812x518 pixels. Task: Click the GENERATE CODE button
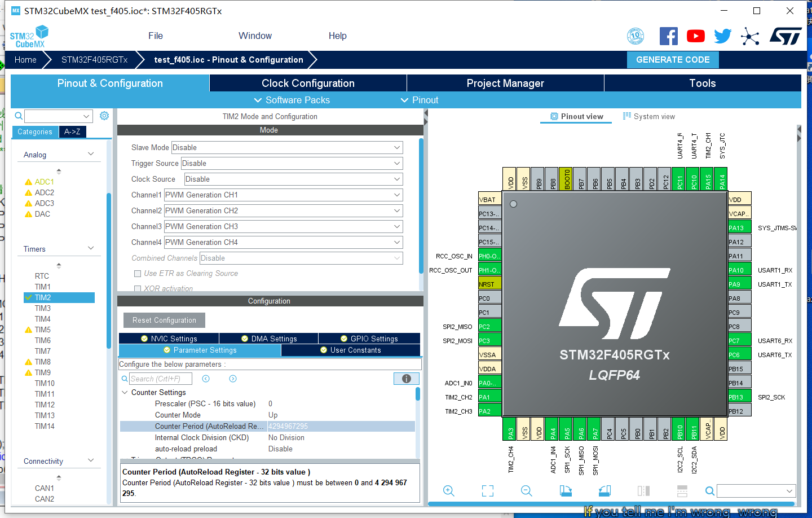click(673, 59)
